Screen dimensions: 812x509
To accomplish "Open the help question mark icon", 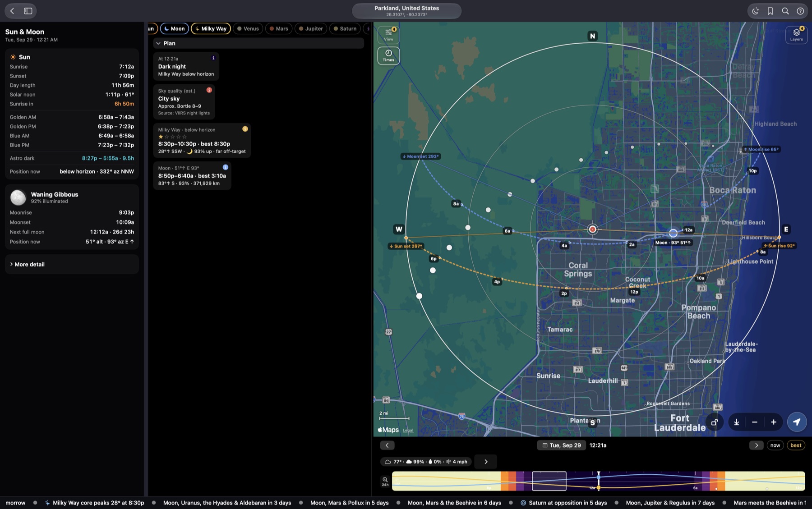I will [800, 11].
